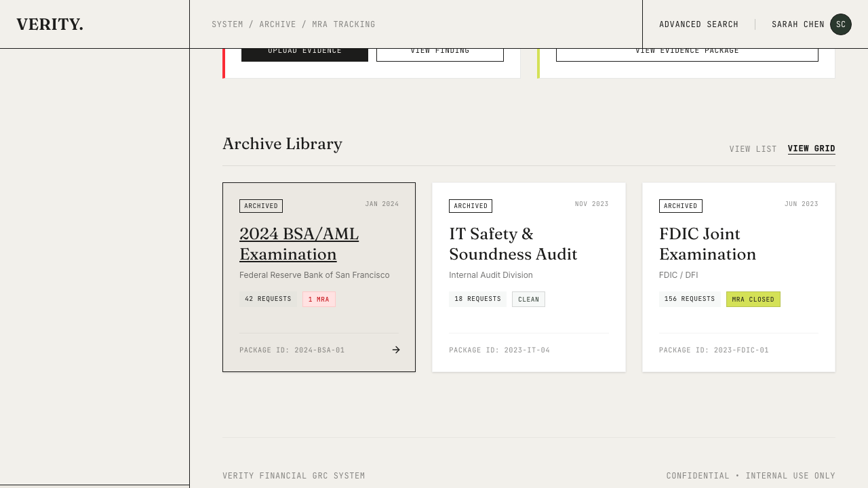Click the SARAH CHEN user name
This screenshot has height=488, width=868.
pyautogui.click(x=798, y=24)
